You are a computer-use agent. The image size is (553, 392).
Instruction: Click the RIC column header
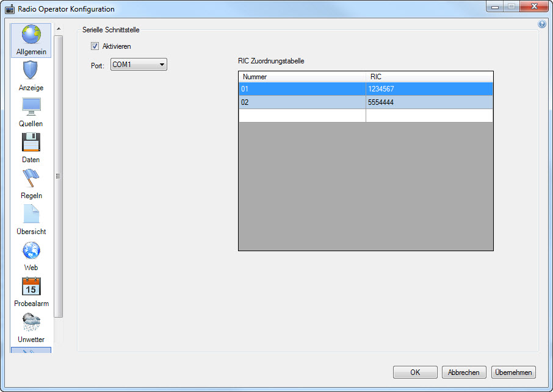(429, 77)
